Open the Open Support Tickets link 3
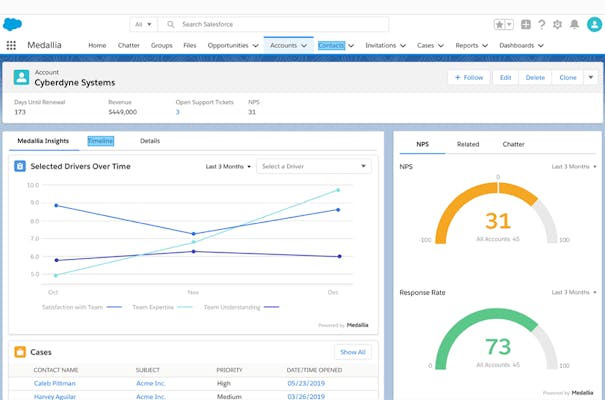This screenshot has width=605, height=400. point(177,112)
